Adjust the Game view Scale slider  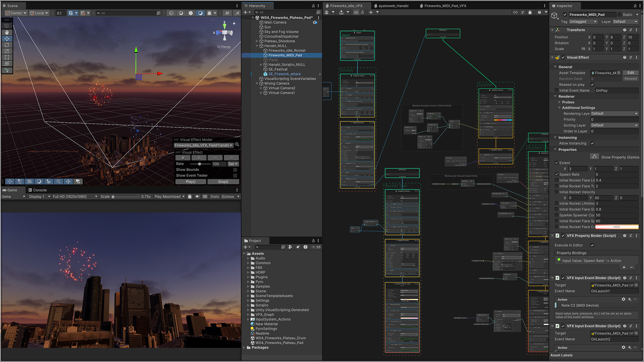pos(113,197)
